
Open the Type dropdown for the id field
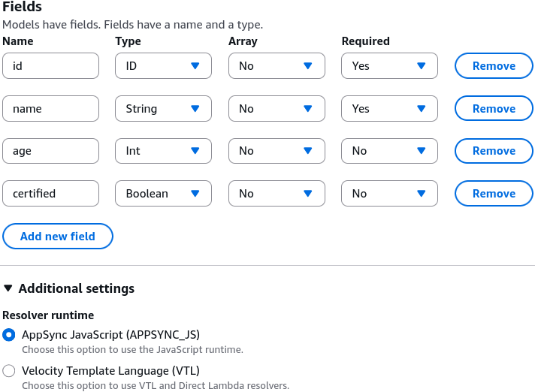pos(163,66)
